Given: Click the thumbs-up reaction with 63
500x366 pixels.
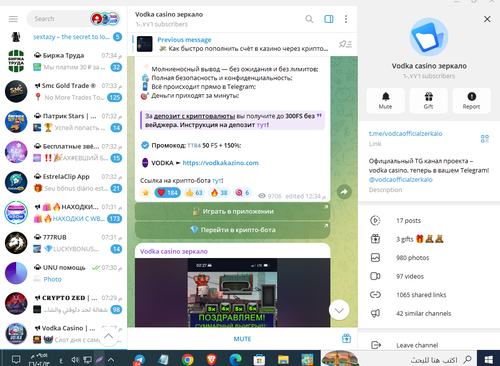Looking at the screenshot, I should click(194, 192).
